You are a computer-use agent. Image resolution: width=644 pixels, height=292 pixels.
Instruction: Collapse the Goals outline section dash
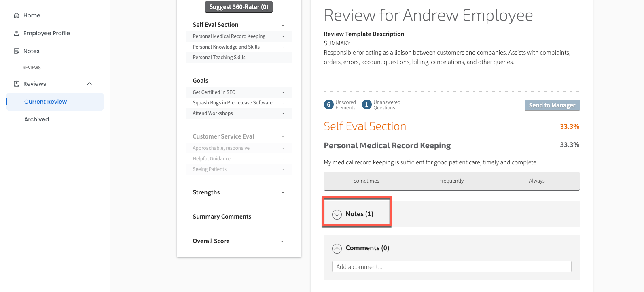click(x=283, y=81)
